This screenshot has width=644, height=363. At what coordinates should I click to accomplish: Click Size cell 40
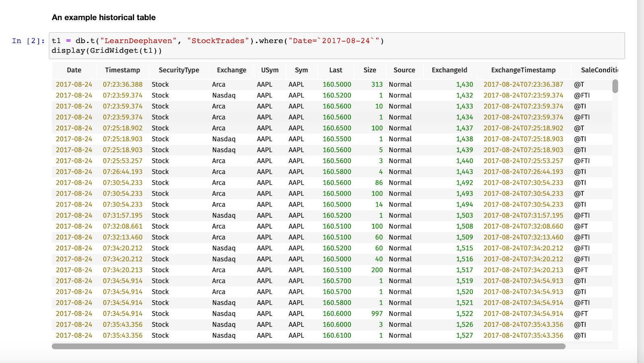tap(379, 259)
